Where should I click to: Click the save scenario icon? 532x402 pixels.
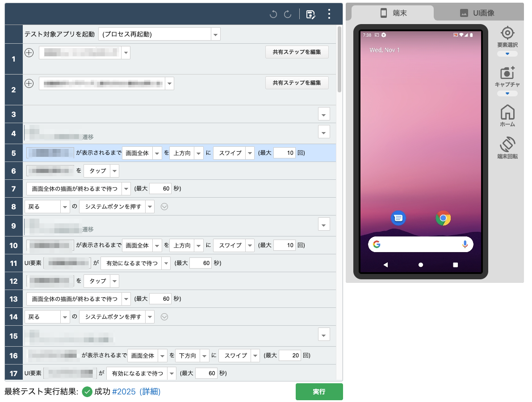pyautogui.click(x=310, y=14)
